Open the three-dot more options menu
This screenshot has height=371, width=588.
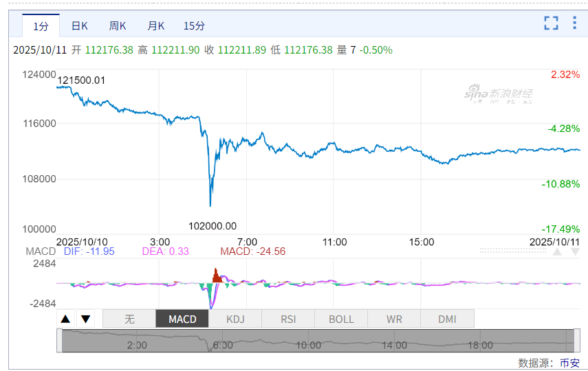[x=575, y=23]
